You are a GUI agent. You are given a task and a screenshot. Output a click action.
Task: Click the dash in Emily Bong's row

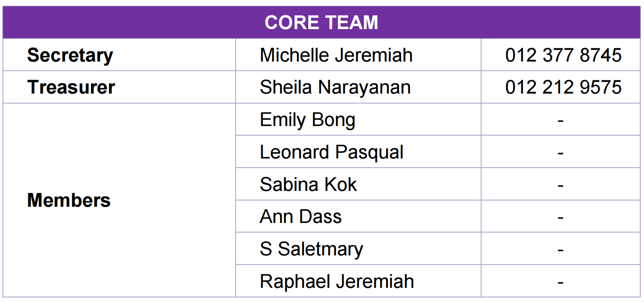[x=560, y=121]
